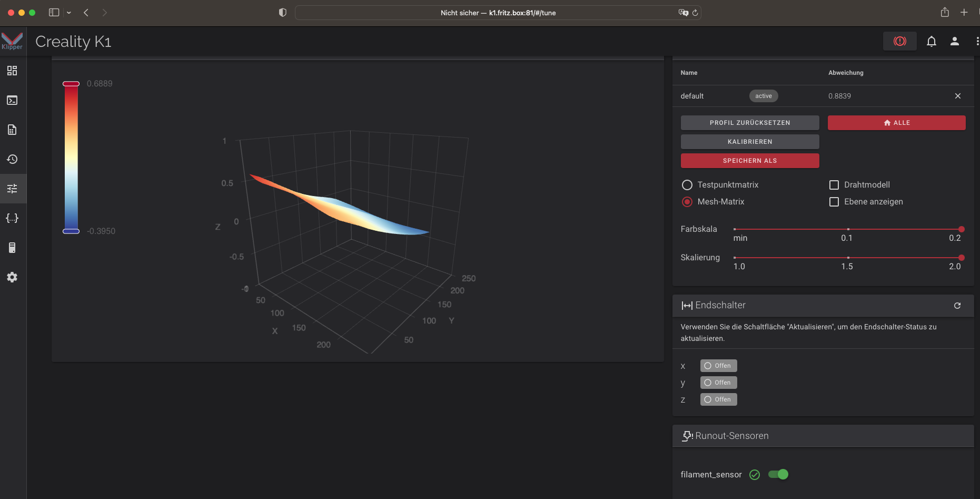Click the deviation value 0.8839

click(839, 96)
